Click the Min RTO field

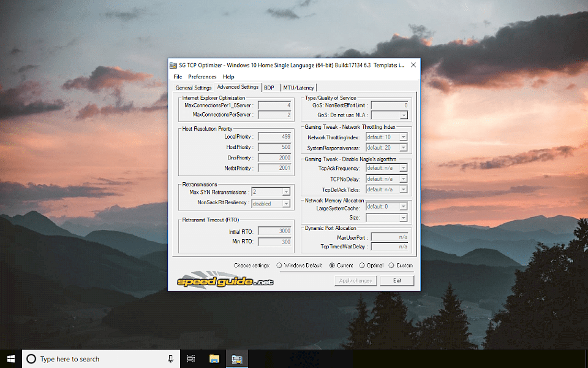click(274, 242)
